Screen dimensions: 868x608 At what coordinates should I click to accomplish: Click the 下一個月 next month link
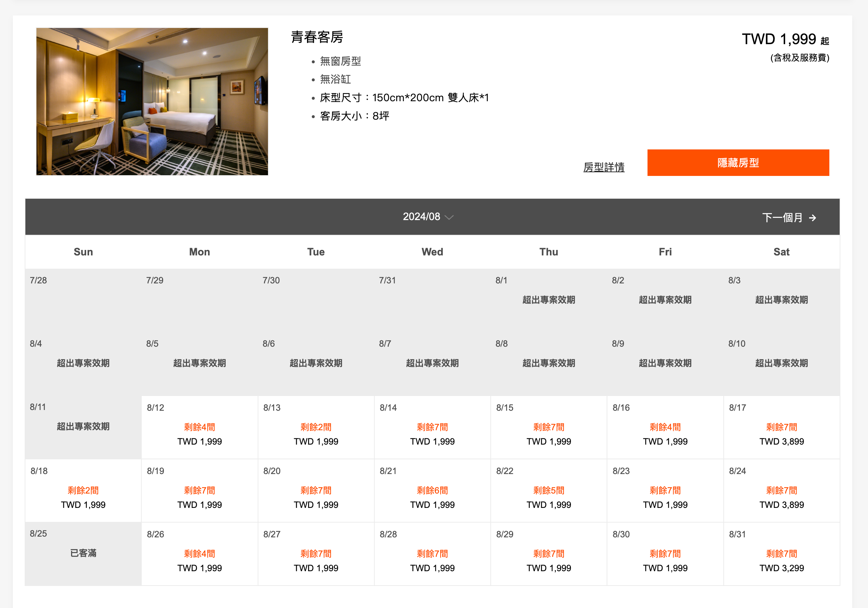[782, 218]
